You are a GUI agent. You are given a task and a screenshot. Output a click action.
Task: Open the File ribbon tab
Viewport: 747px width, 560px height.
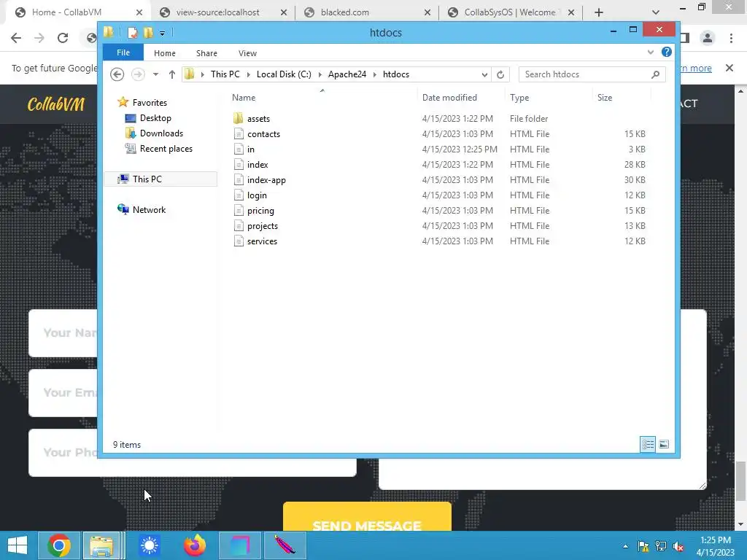pyautogui.click(x=123, y=52)
